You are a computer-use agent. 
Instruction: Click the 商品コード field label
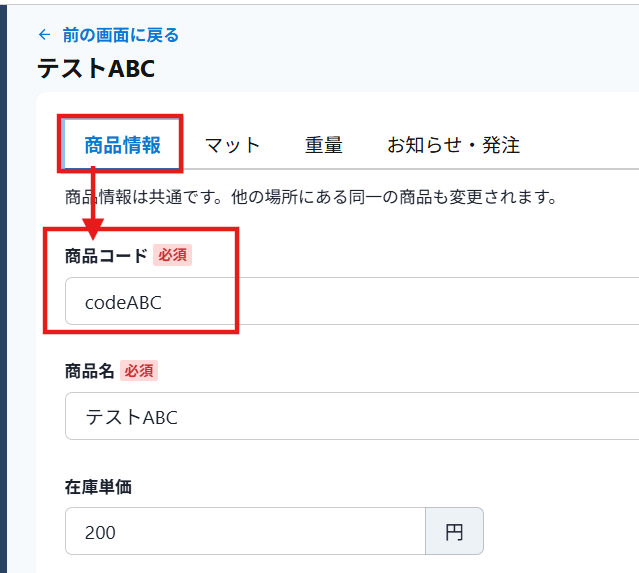[106, 255]
